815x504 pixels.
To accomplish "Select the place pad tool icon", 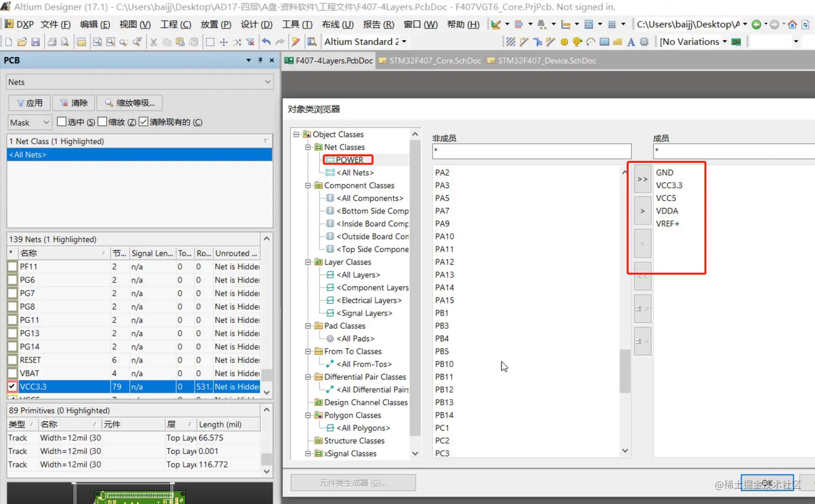I will click(x=564, y=42).
